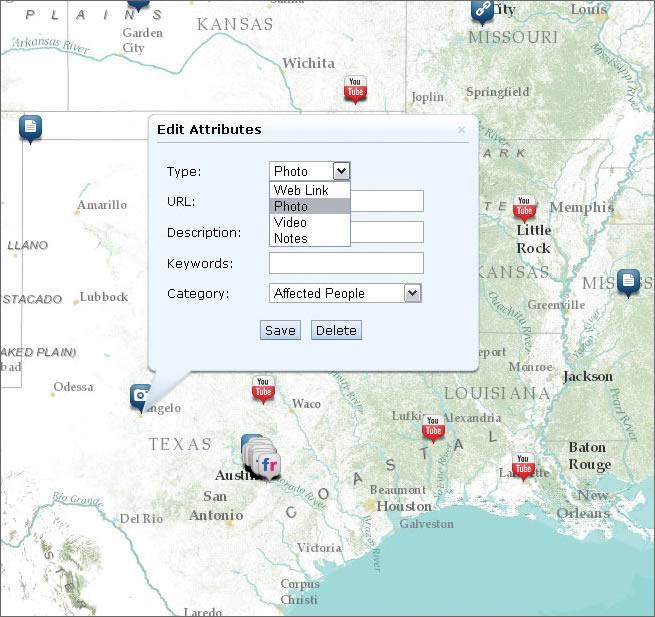655x617 pixels.
Task: Click the Del Rio label
Action: 141,519
